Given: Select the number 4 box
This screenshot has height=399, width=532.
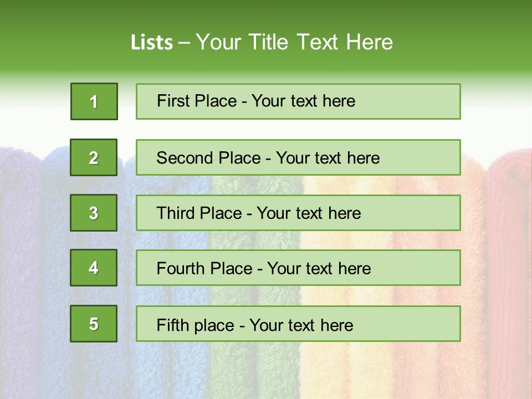Looking at the screenshot, I should click(94, 268).
